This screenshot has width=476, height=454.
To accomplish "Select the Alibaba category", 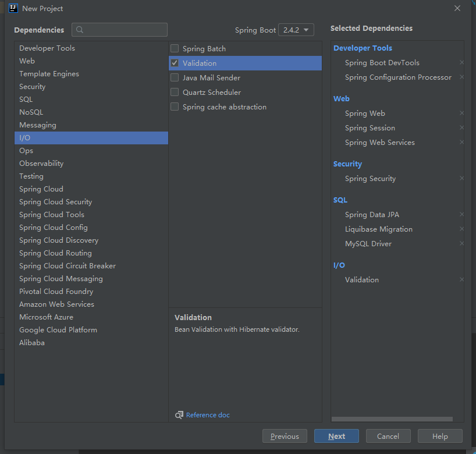I will pos(91,343).
